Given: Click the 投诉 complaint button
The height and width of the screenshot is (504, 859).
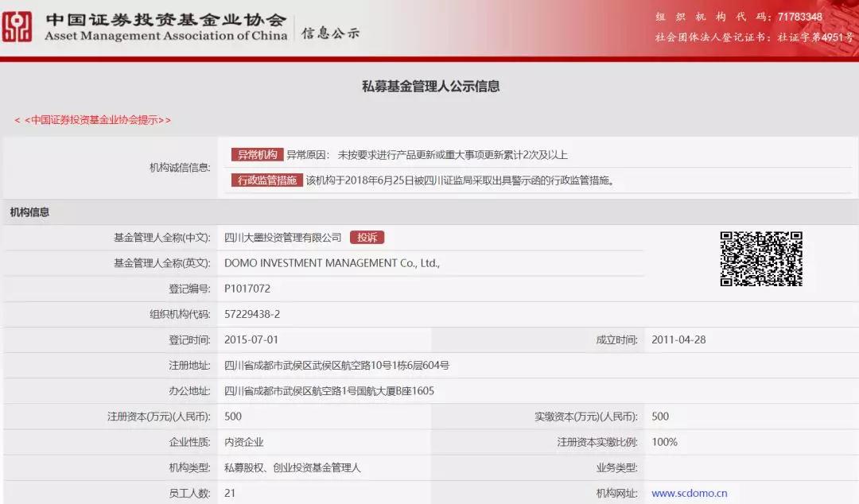Looking at the screenshot, I should click(367, 237).
